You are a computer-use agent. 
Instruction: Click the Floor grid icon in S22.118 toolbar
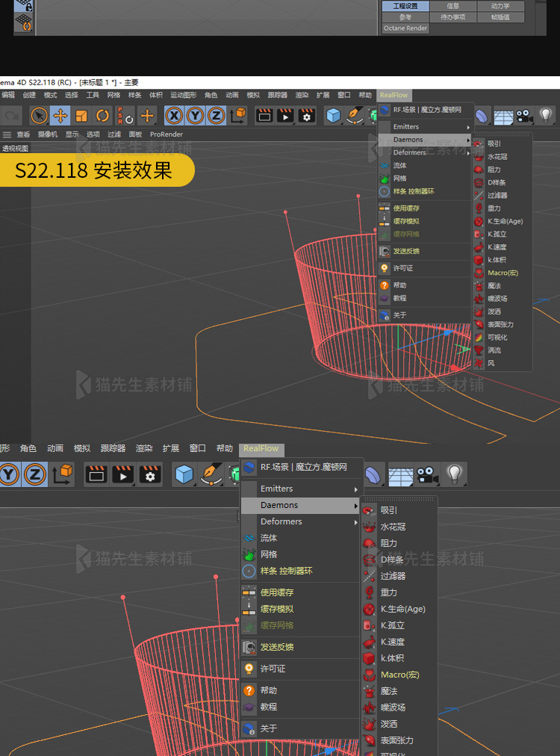[x=503, y=117]
